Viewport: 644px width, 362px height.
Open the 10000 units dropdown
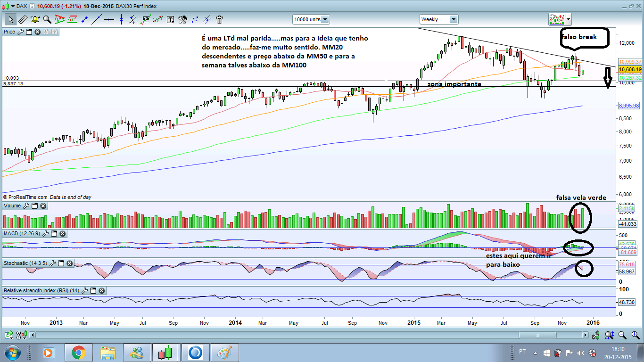[311, 19]
